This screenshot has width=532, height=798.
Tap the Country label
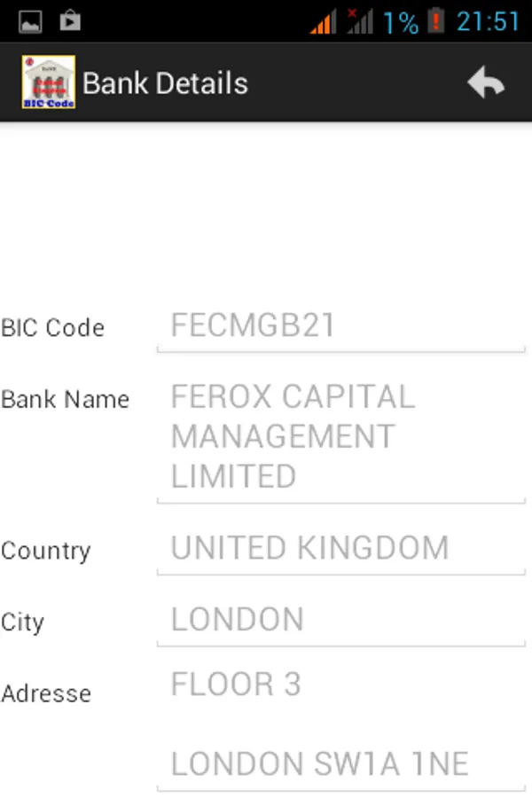point(46,551)
